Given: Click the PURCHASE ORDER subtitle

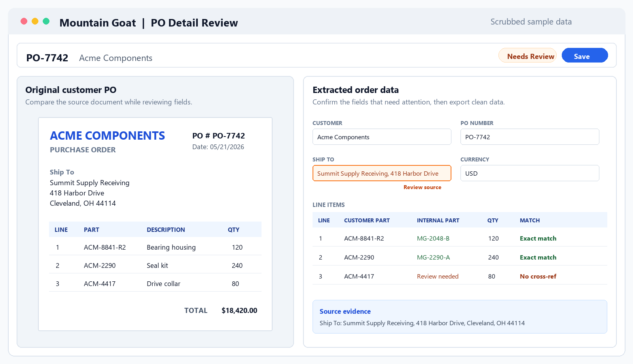Looking at the screenshot, I should pos(83,150).
